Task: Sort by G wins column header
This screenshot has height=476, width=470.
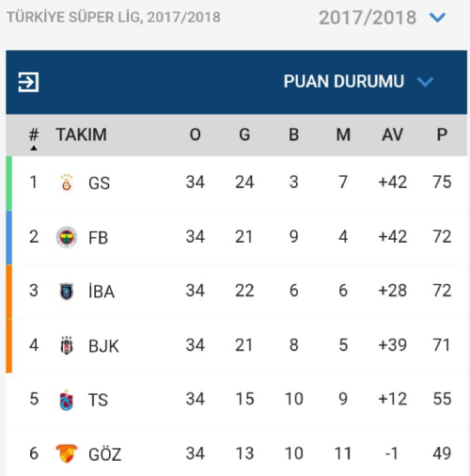Action: click(244, 135)
